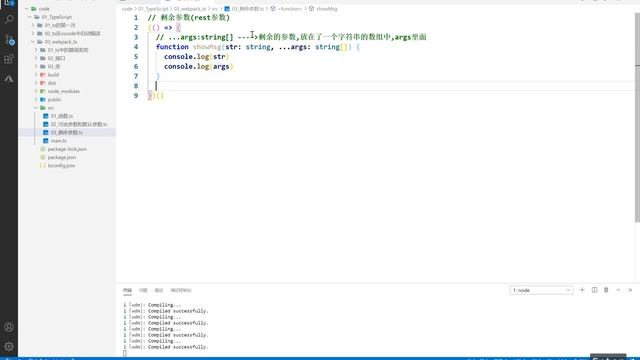Collapse the 03_webpack_ts folder chevron

pos(33,42)
